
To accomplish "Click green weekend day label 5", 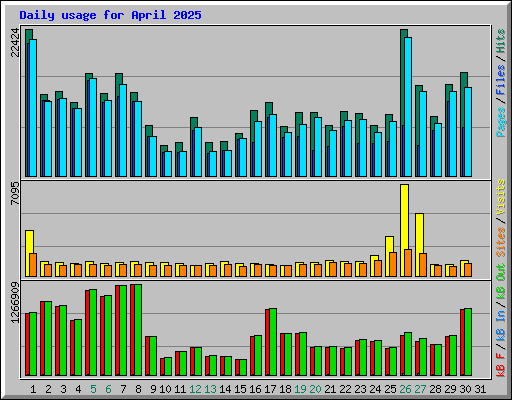I will pyautogui.click(x=93, y=389).
